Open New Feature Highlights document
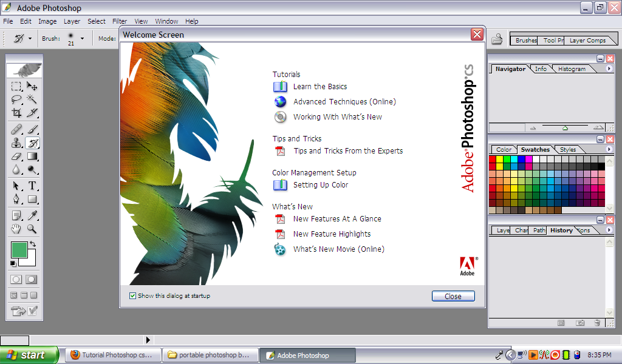622x364 pixels. [x=332, y=234]
